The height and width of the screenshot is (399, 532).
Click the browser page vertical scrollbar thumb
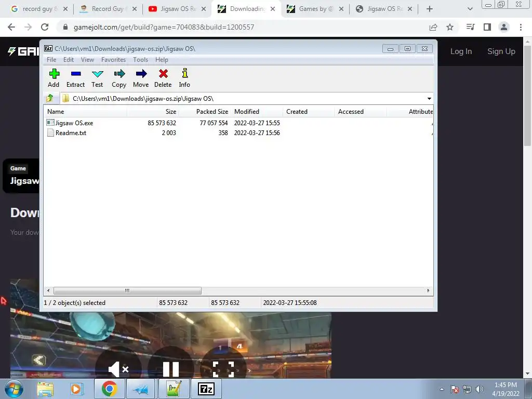coord(527,96)
